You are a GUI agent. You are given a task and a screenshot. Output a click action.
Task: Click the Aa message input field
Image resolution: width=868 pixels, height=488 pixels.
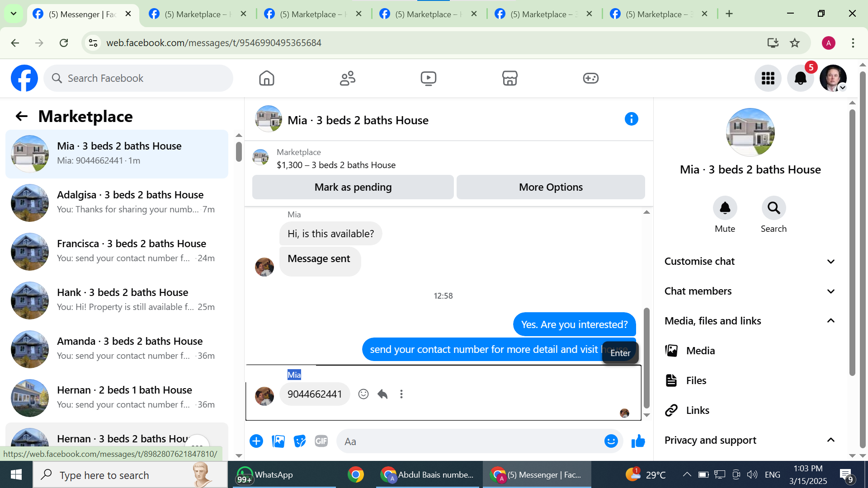[470, 441]
